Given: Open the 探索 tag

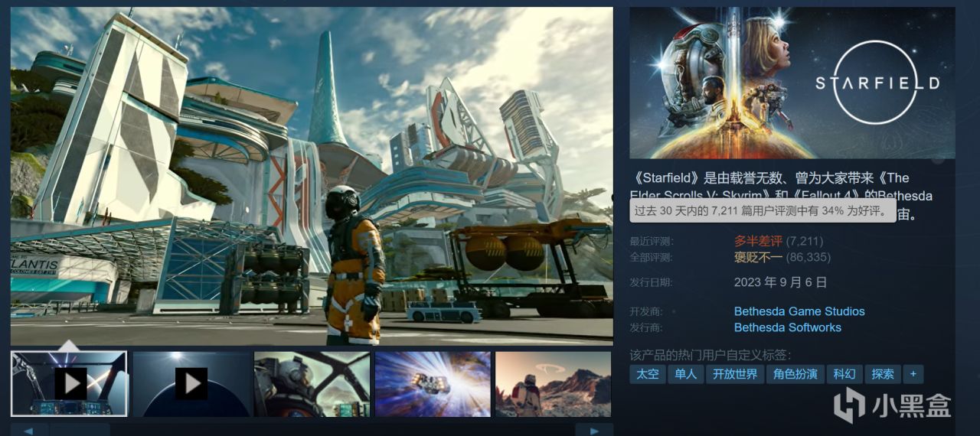Looking at the screenshot, I should (x=882, y=374).
